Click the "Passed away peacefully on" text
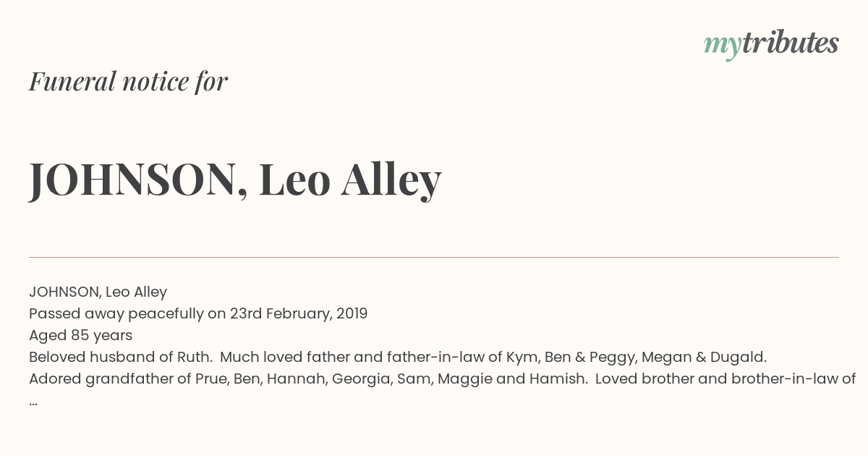The height and width of the screenshot is (456, 868). pyautogui.click(x=127, y=313)
